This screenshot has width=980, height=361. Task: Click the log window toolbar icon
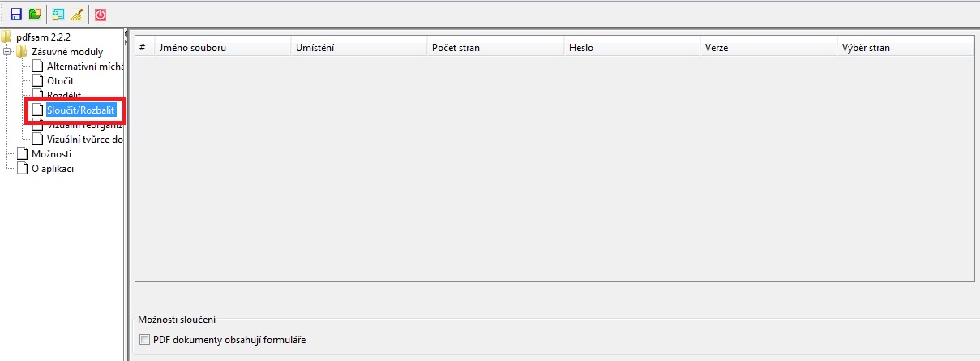pyautogui.click(x=58, y=15)
